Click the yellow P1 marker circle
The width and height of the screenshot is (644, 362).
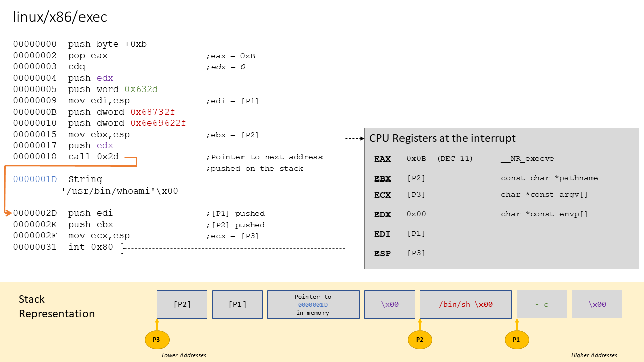(x=517, y=340)
